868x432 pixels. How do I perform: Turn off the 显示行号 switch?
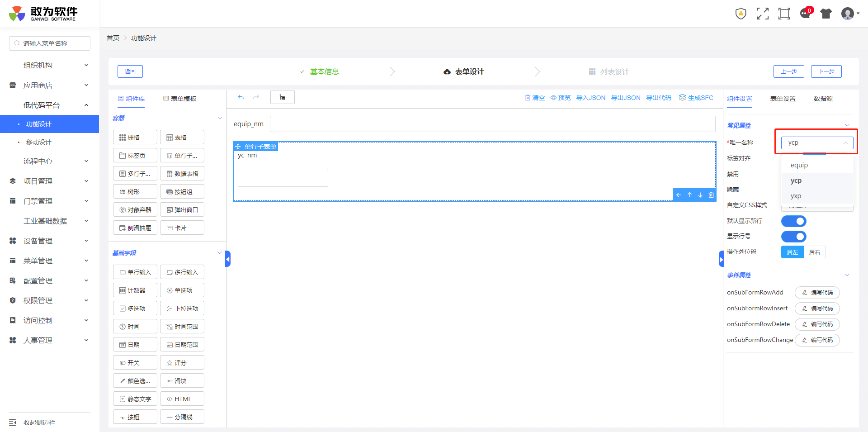pos(793,237)
